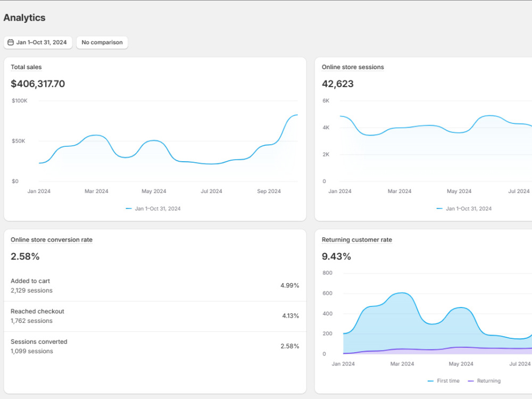This screenshot has height=399, width=532.
Task: Click the 4.99% added to cart percentage
Action: pos(290,285)
